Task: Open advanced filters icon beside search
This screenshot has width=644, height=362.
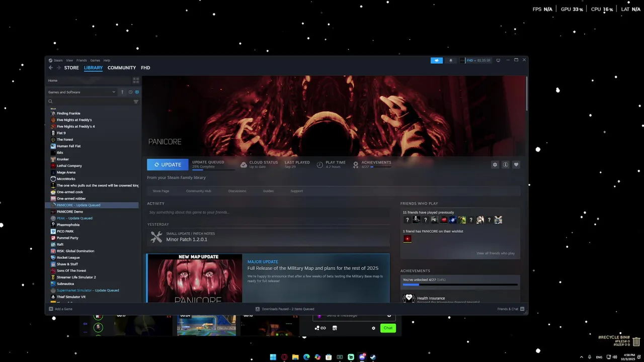Action: [x=136, y=102]
